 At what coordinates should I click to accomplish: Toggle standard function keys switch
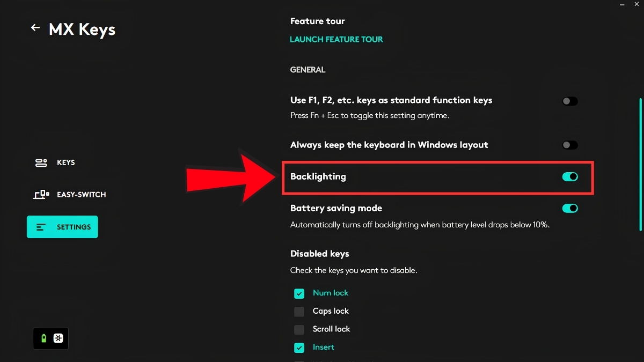click(x=570, y=101)
